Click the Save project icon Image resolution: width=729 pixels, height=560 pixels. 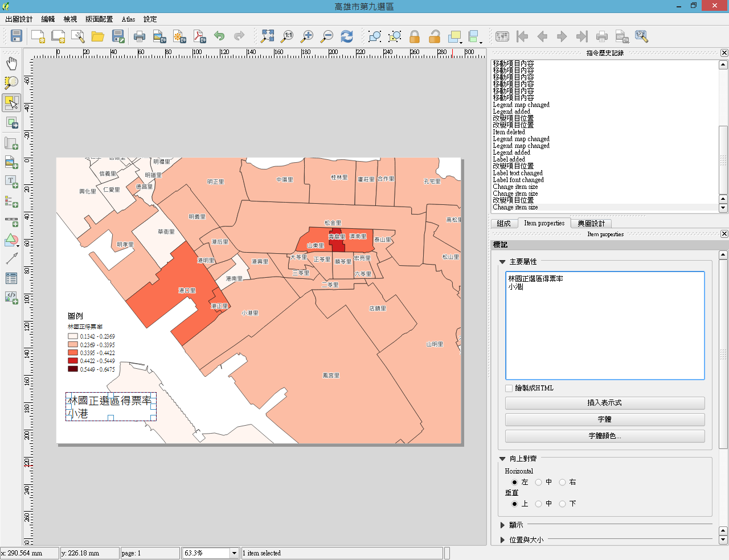tap(17, 36)
